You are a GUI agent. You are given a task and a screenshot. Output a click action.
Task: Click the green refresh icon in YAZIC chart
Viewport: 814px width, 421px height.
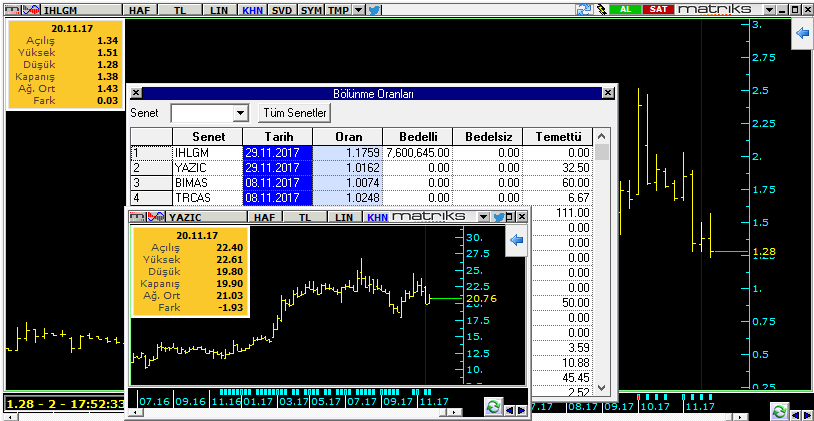493,406
